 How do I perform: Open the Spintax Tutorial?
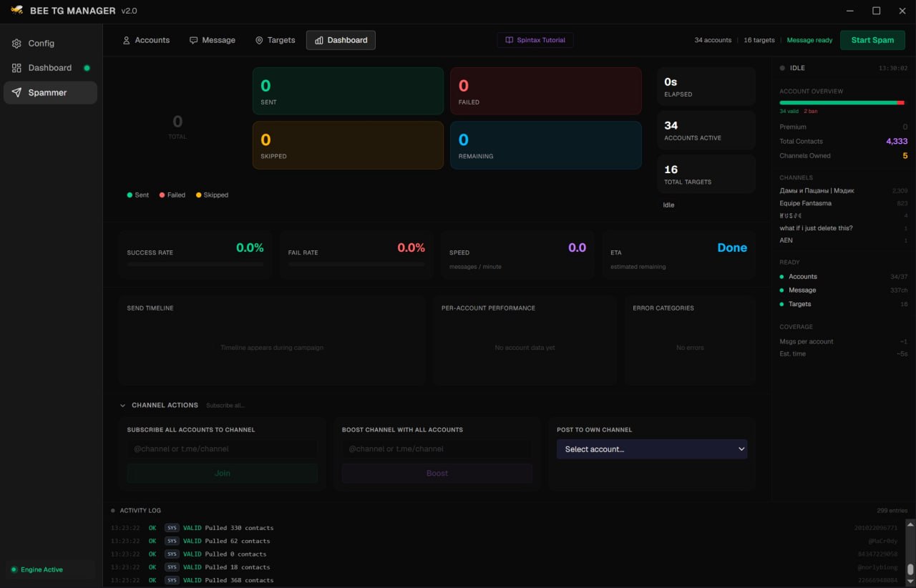coord(535,40)
